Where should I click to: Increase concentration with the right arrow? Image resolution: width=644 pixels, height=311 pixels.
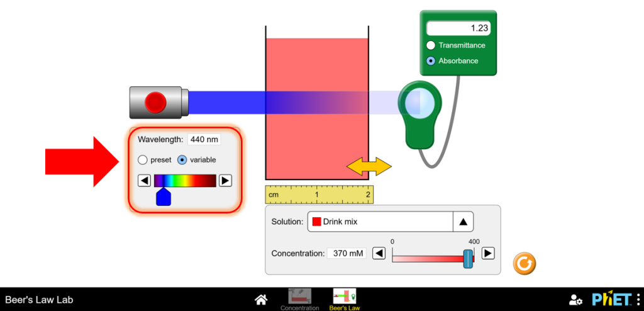click(x=488, y=253)
